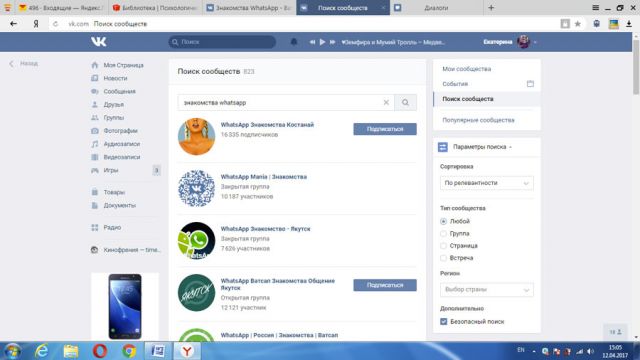This screenshot has height=360, width=640.
Task: Subscribe to WhatsApp Ватсап Знакомства Общение Якутск
Action: tap(385, 285)
